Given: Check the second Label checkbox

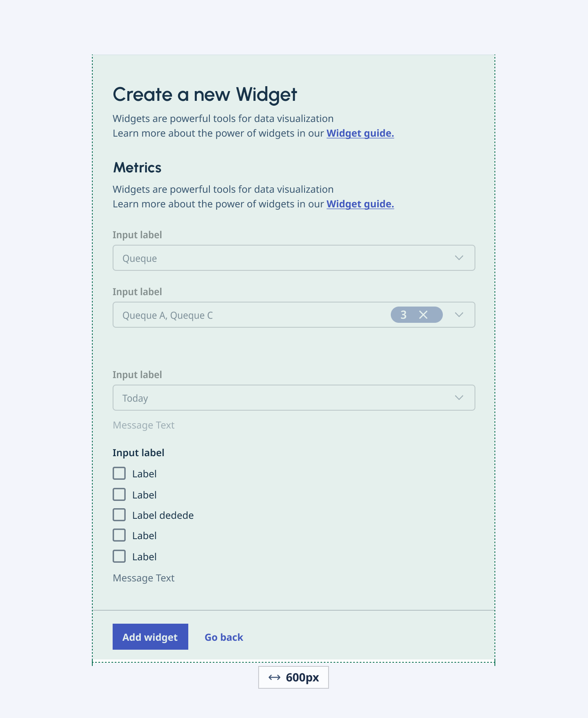Looking at the screenshot, I should 119,494.
